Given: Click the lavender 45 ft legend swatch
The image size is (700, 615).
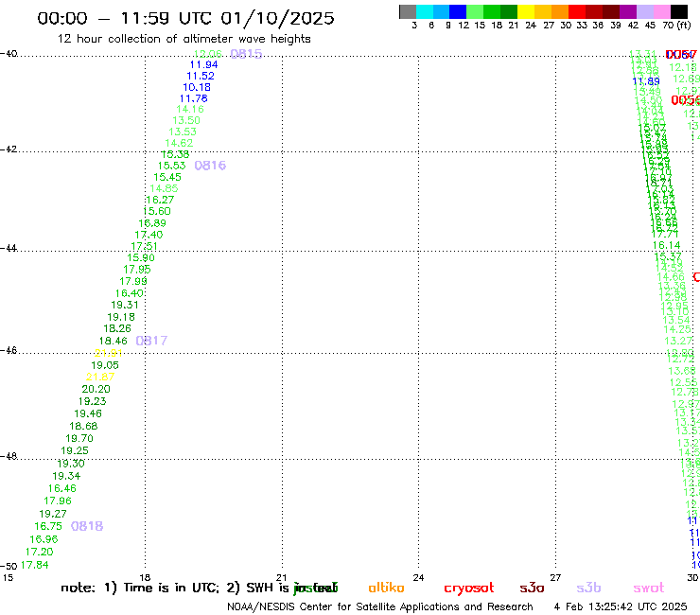Looking at the screenshot, I should pos(644,12).
